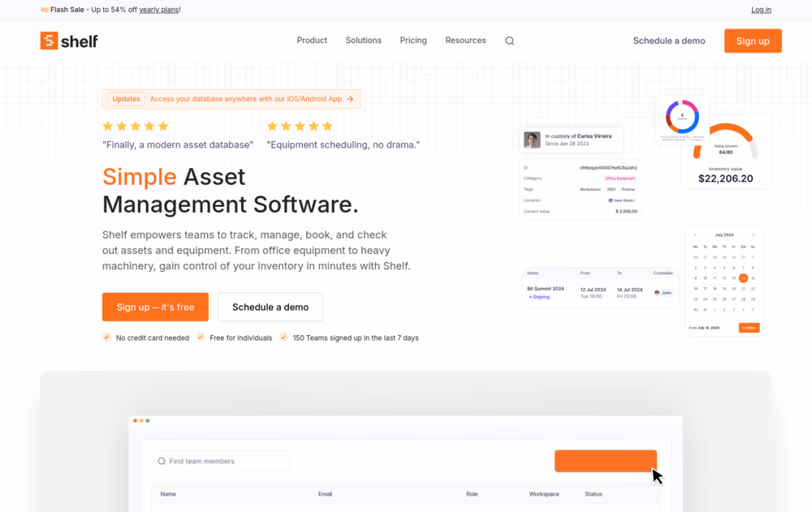Click Sign up — it's free button
The image size is (812, 512).
[x=155, y=307]
